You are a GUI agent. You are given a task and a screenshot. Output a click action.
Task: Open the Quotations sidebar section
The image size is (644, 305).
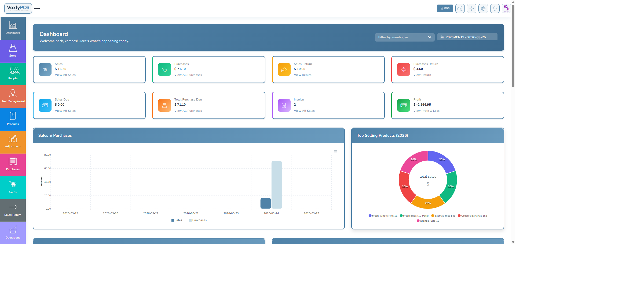pos(13,233)
